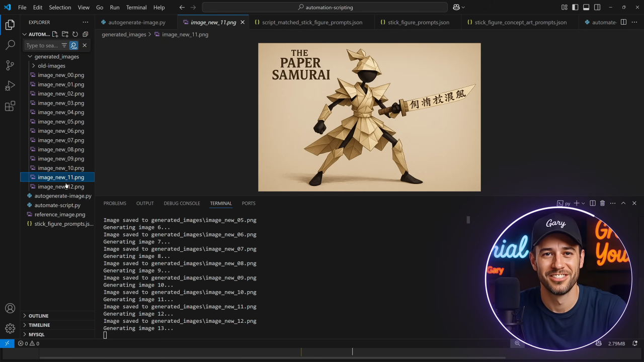Click the Paper Samurai image preview
The height and width of the screenshot is (362, 644).
point(369,117)
